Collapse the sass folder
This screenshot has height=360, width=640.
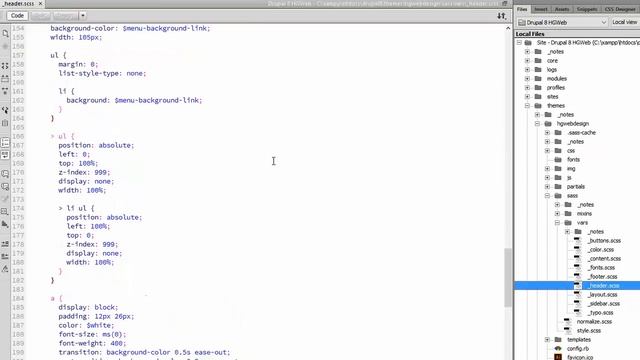coord(547,196)
